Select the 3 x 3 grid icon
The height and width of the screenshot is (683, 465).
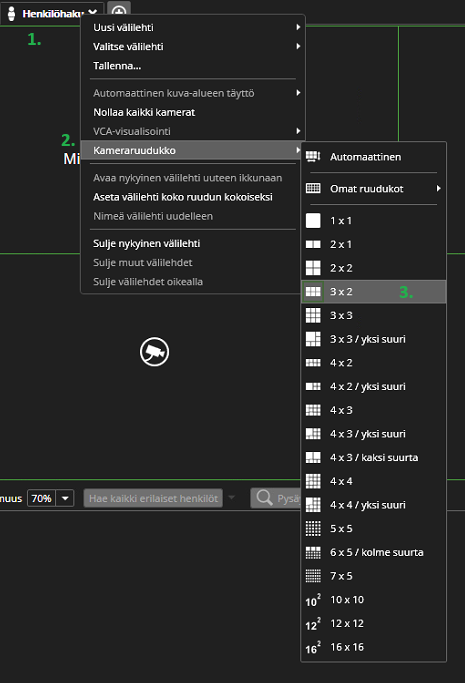(313, 315)
